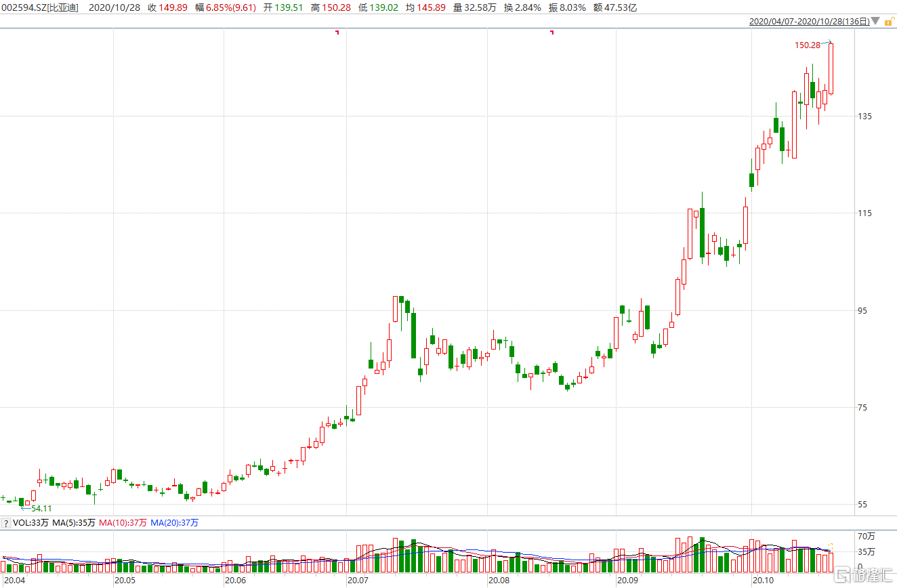897x588 pixels.
Task: Click the second red marker flag above the chart
Action: [552, 32]
